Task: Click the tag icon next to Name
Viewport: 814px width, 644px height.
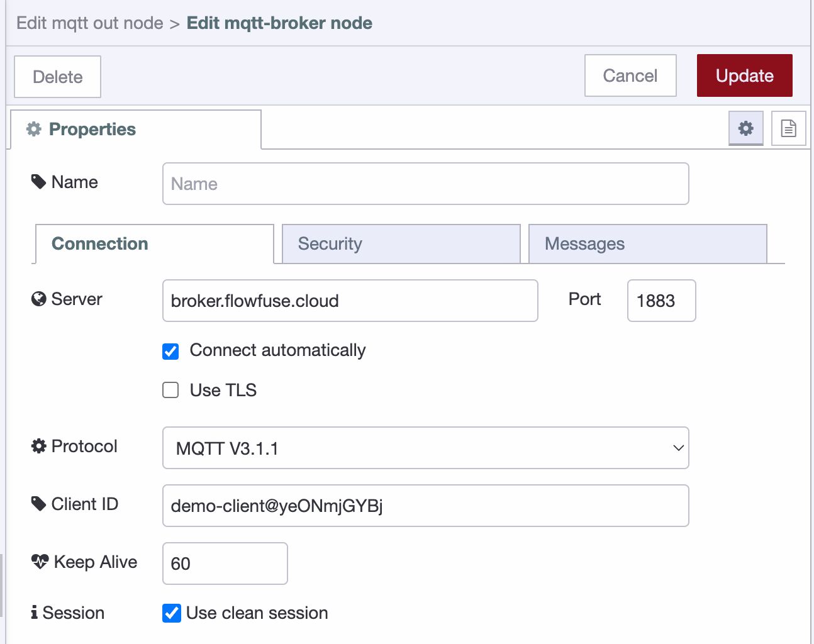Action: pos(38,180)
